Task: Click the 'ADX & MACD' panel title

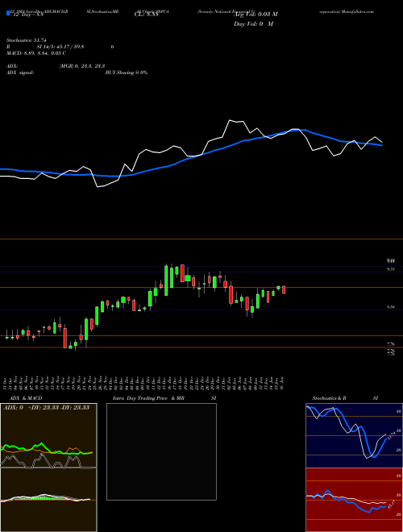Action: 24,398
